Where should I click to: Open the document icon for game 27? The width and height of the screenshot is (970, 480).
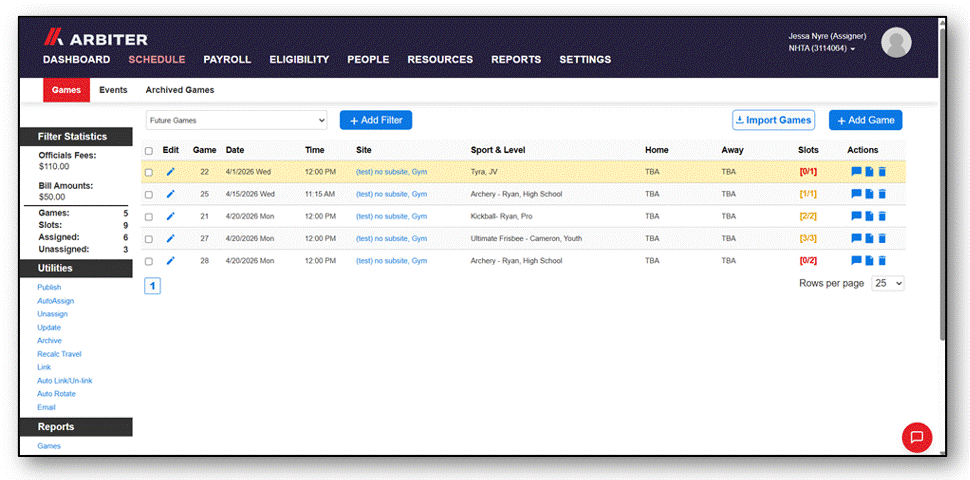coord(869,239)
